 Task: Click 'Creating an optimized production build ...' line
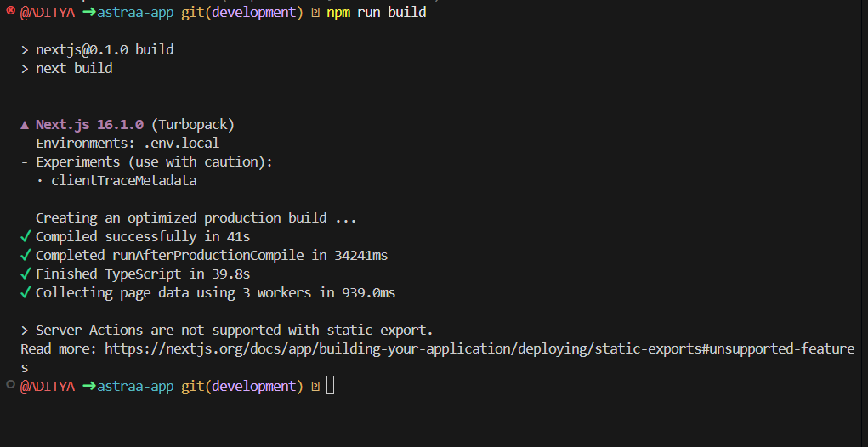click(x=196, y=218)
